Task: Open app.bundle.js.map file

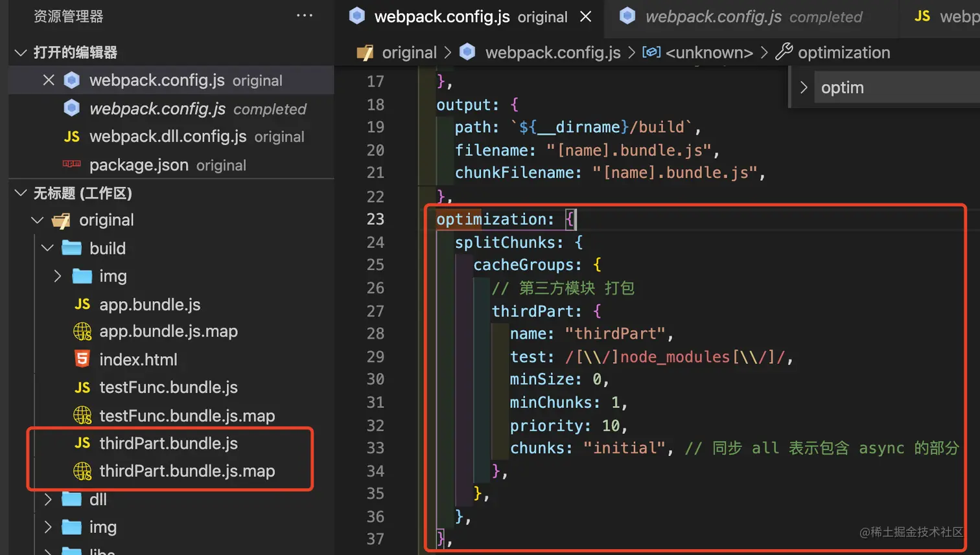Action: point(169,332)
